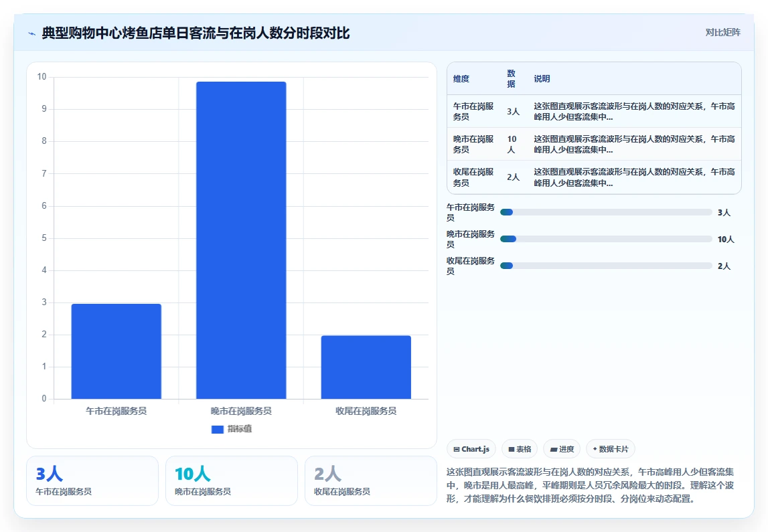Screen dimensions: 768x532
Task: Click the 收尾在岗服务员 x-axis label
Action: pos(366,411)
